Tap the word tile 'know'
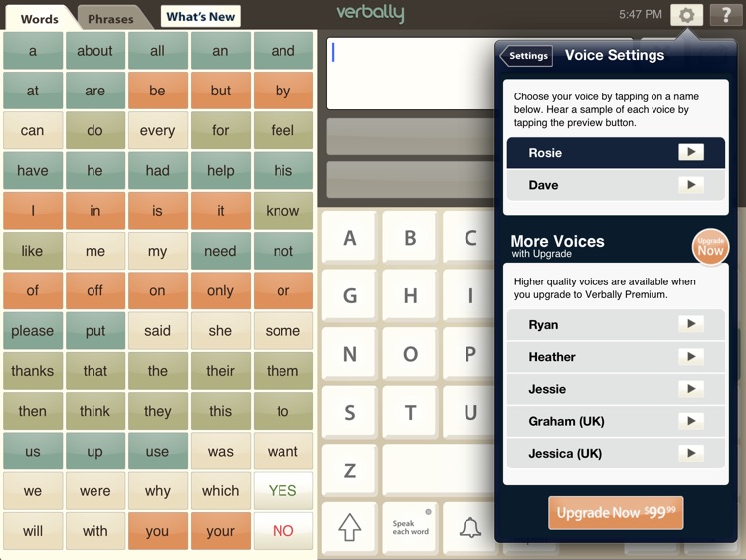The width and height of the screenshot is (746, 560). point(282,210)
